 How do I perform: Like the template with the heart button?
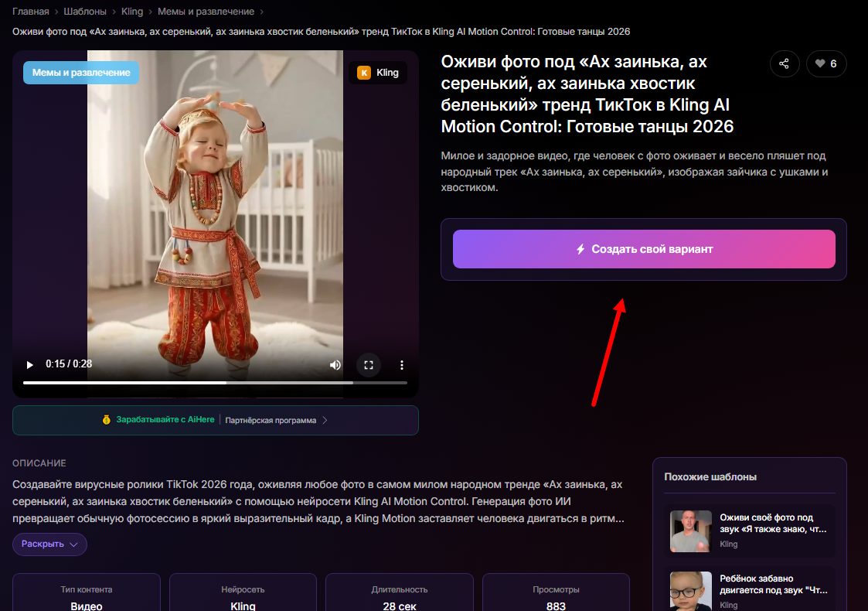pos(826,63)
